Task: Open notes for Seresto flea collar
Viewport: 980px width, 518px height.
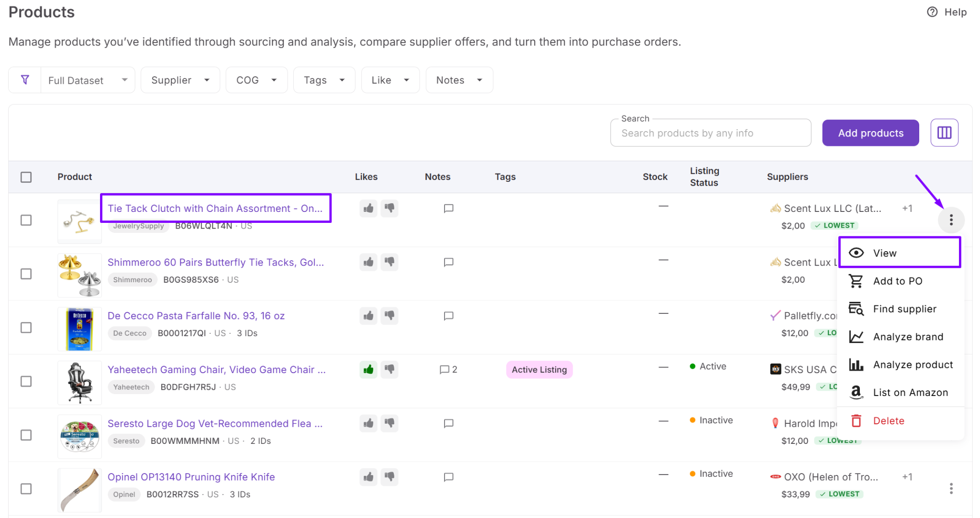Action: tap(448, 423)
